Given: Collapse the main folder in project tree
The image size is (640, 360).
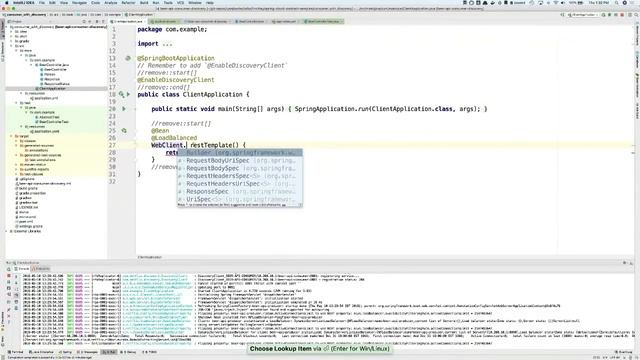Looking at the screenshot, I should click(16, 51).
